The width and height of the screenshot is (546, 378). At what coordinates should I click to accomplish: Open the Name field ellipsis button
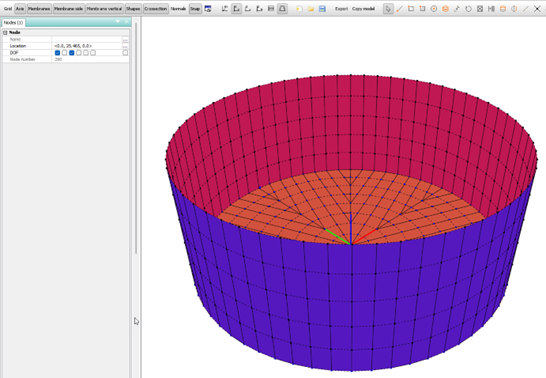(x=125, y=39)
